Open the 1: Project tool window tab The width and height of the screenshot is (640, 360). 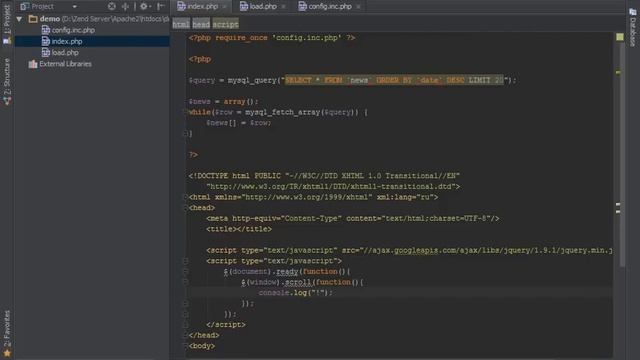7,24
